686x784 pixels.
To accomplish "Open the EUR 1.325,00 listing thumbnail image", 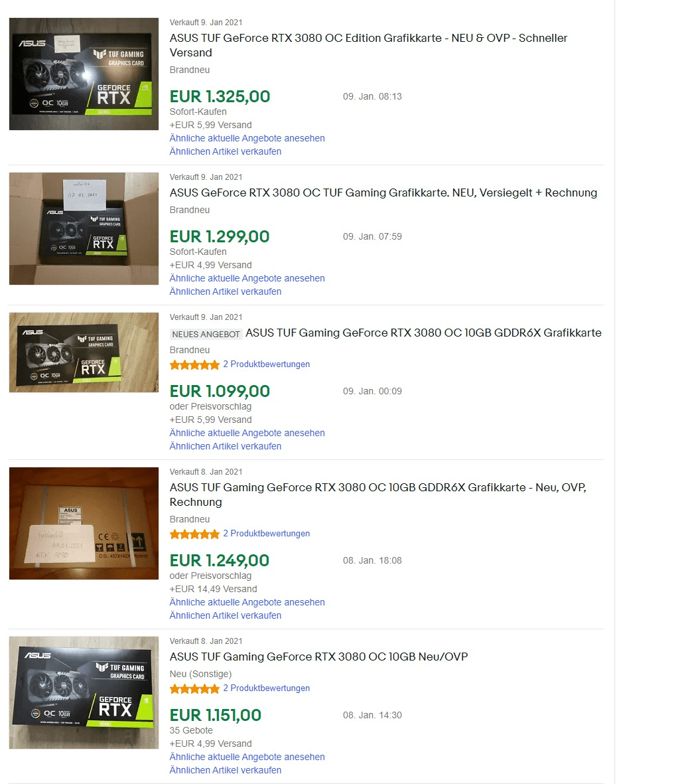I will click(x=84, y=74).
